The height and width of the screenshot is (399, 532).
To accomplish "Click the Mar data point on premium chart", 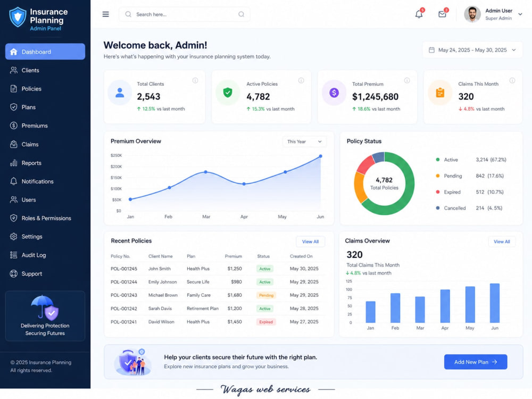I will tap(205, 172).
